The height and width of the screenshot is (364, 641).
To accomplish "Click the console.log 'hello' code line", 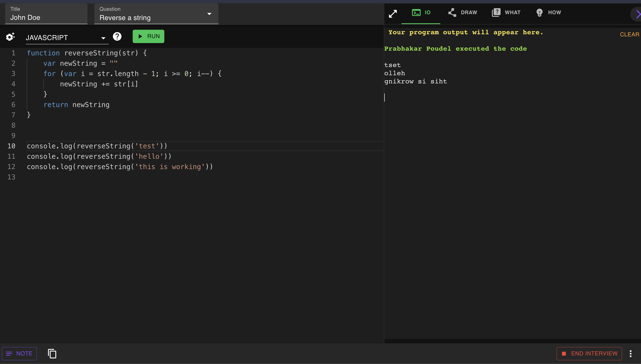I will (x=99, y=157).
